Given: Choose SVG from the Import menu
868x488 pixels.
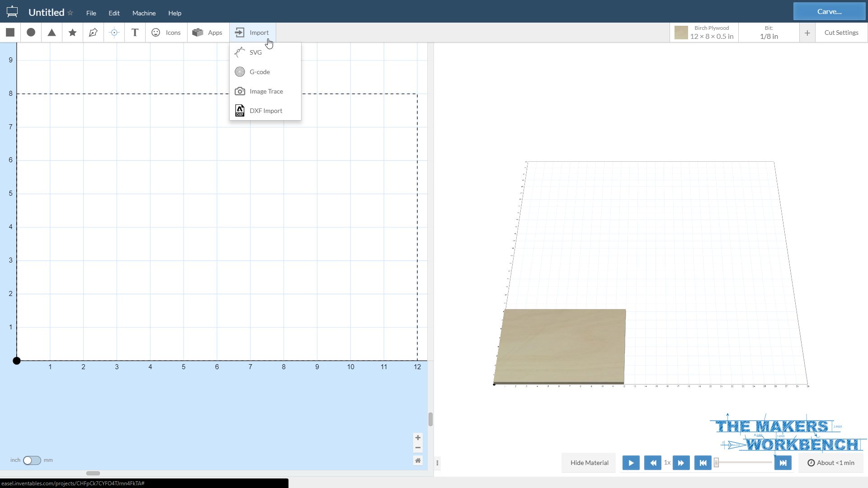Looking at the screenshot, I should pyautogui.click(x=255, y=52).
